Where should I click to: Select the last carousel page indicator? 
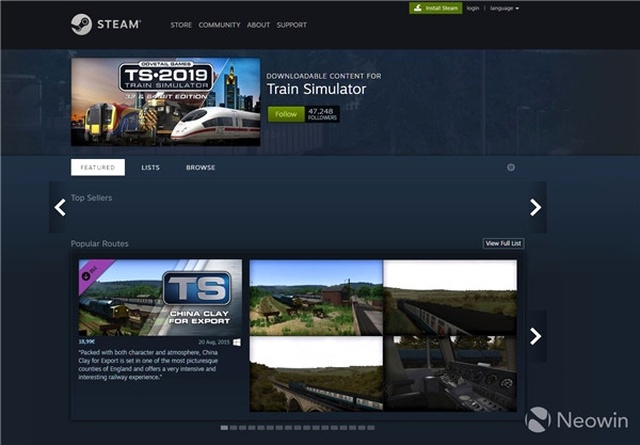coord(371,428)
